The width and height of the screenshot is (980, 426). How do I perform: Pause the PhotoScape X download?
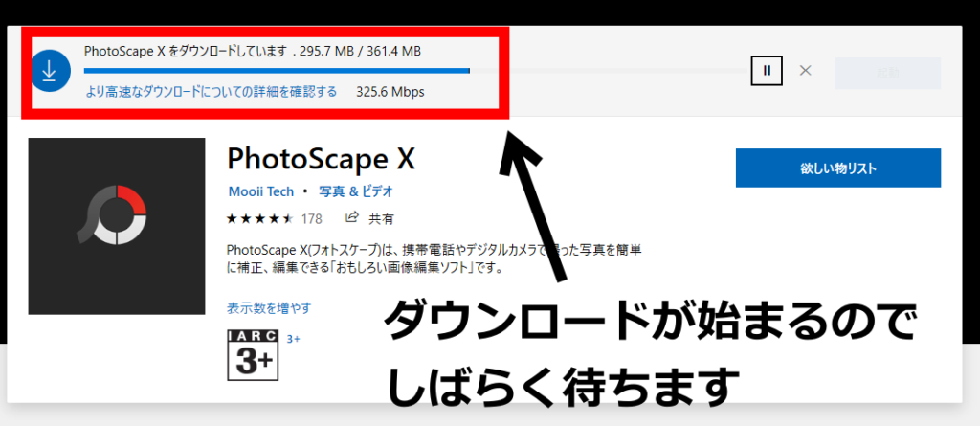click(767, 70)
